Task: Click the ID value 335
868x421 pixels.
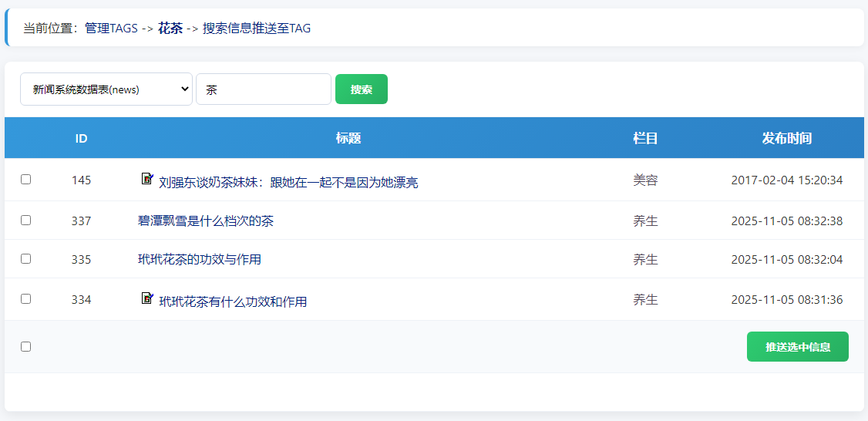Action: [x=82, y=259]
